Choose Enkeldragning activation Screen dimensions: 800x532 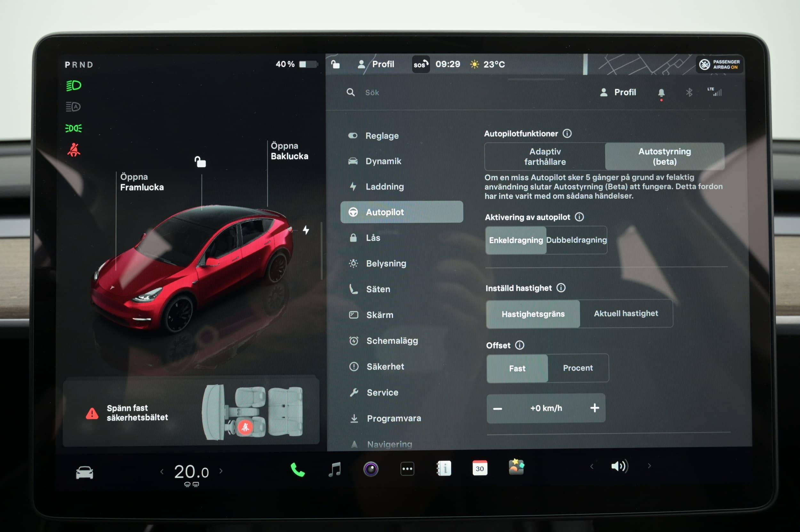(x=516, y=240)
